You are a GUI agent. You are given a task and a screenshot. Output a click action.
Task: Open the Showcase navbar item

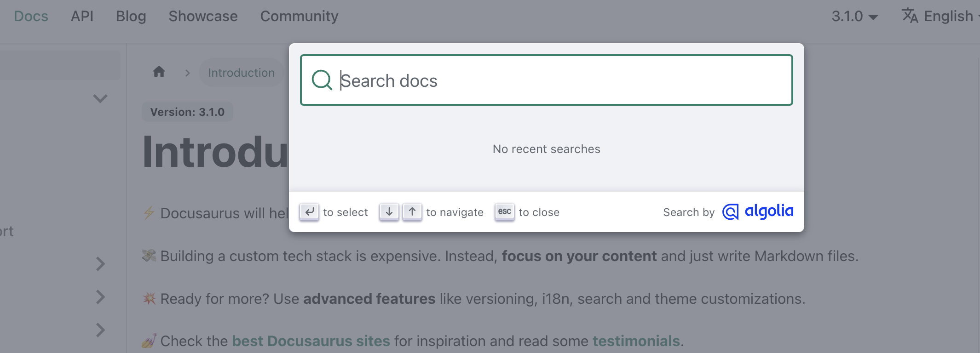coord(203,16)
